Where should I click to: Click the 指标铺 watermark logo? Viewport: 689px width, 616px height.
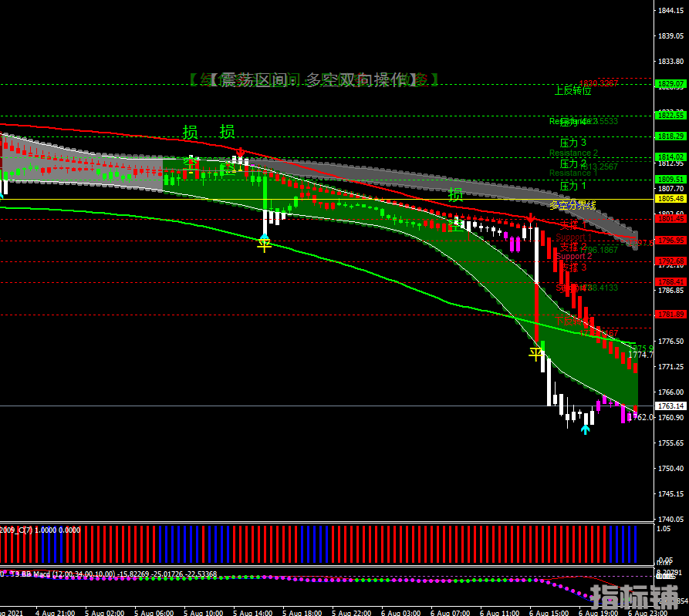pyautogui.click(x=634, y=596)
